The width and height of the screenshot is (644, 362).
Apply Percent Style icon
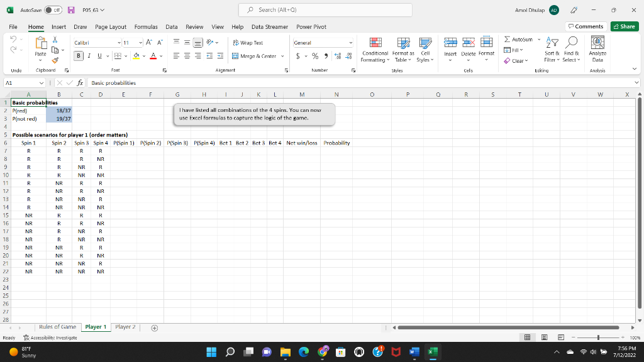pos(315,56)
